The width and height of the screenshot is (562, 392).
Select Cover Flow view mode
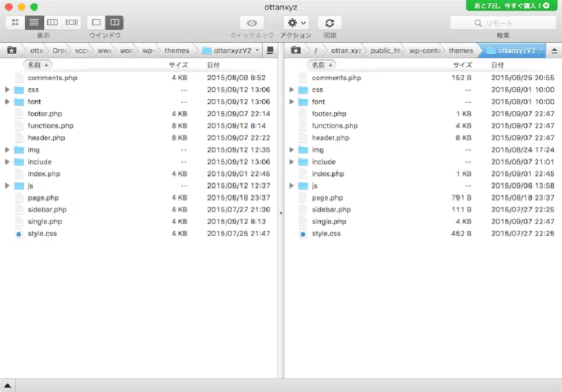pos(71,22)
